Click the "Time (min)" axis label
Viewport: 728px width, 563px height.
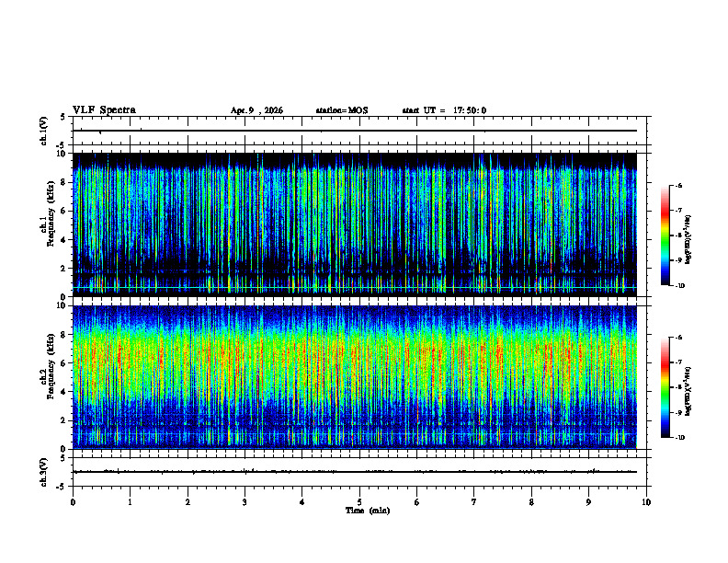(x=368, y=511)
